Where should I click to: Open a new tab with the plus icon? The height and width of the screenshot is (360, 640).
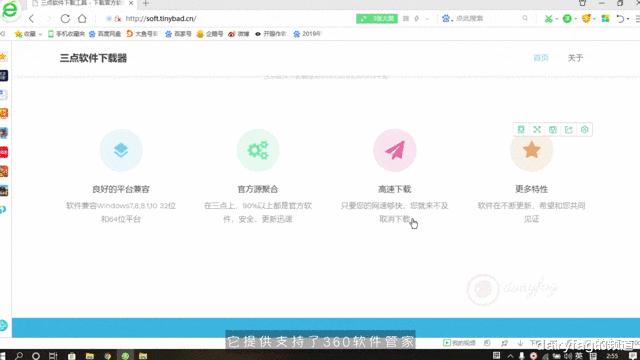(x=146, y=3)
